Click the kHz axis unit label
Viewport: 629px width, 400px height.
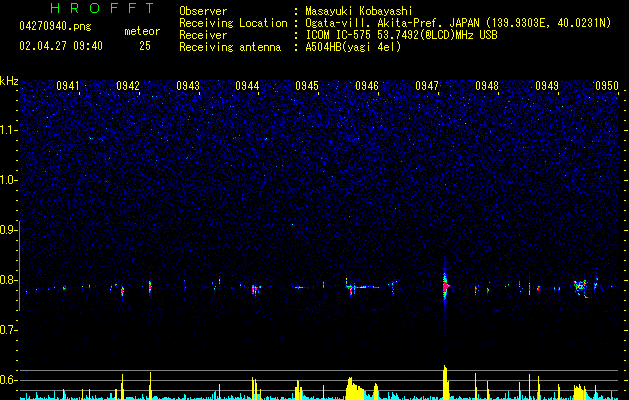click(x=9, y=81)
